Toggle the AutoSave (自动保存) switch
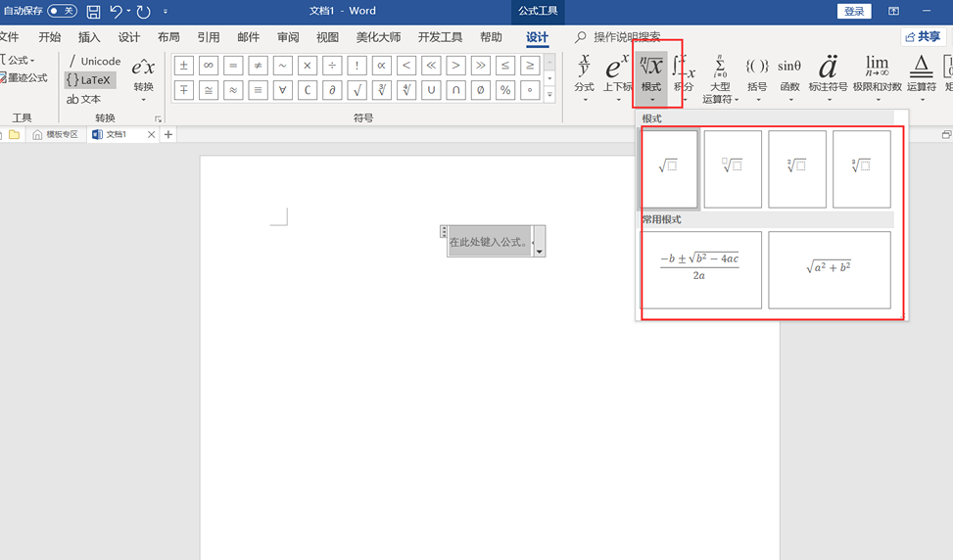 (x=62, y=11)
